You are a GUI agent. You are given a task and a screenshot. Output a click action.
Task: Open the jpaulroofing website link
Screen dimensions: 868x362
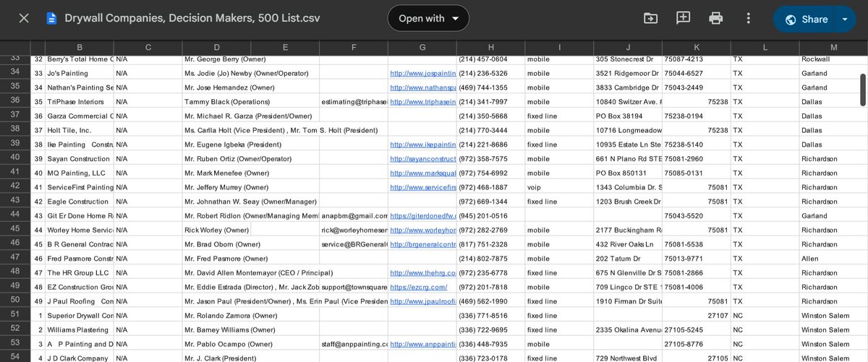pos(422,301)
